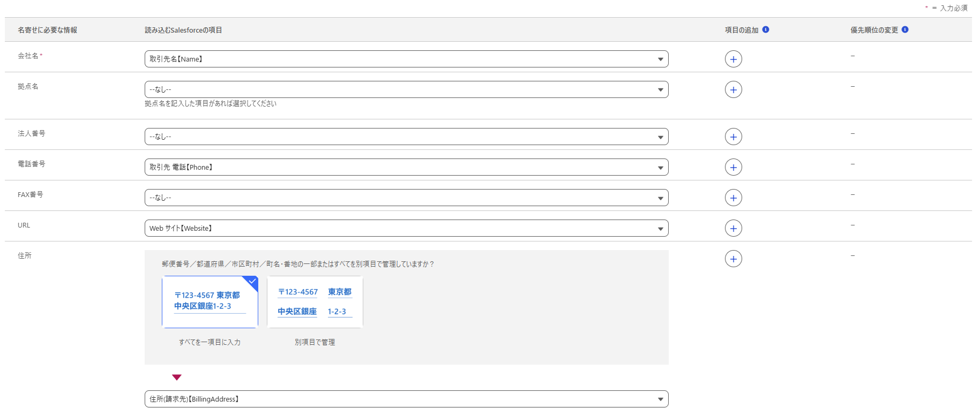This screenshot has height=408, width=980.
Task: Click the plus icon for 住所 row
Action: [x=733, y=259]
